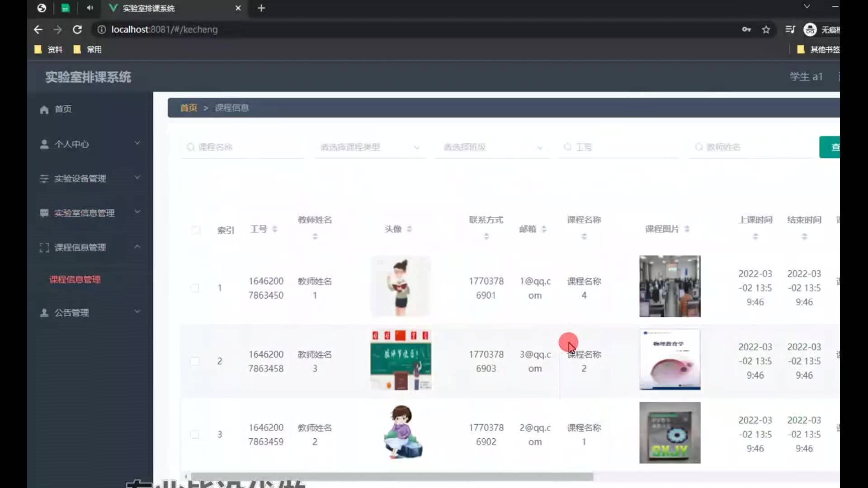This screenshot has height=488, width=868.
Task: Click the 首页 home icon in sidebar
Action: click(44, 109)
